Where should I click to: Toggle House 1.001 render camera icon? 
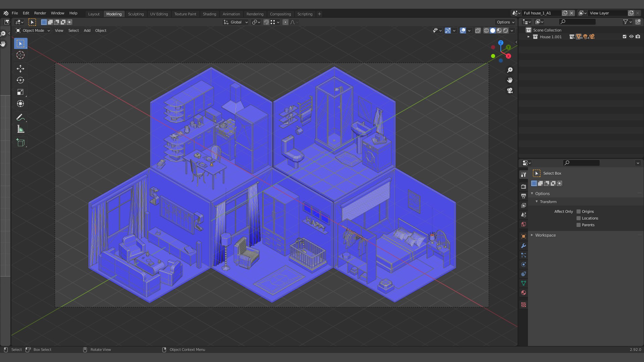point(638,37)
